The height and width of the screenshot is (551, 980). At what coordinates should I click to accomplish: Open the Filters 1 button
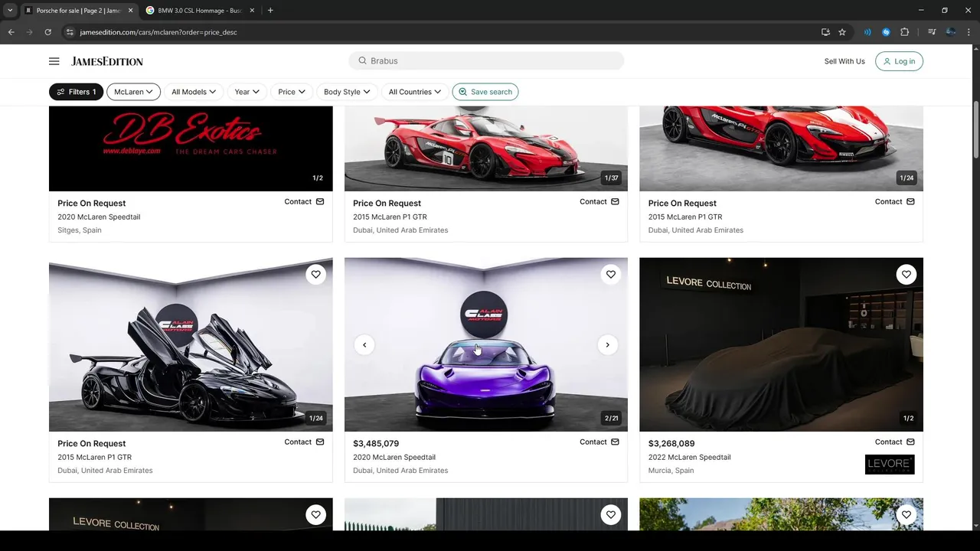[76, 92]
